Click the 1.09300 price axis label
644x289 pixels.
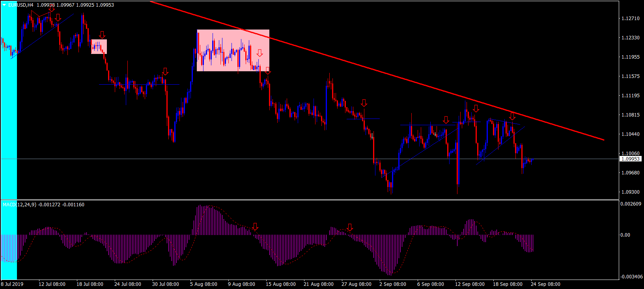point(630,192)
